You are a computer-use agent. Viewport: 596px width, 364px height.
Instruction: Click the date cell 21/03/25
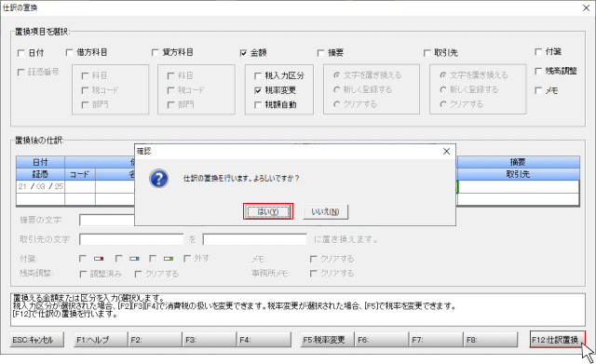point(41,186)
